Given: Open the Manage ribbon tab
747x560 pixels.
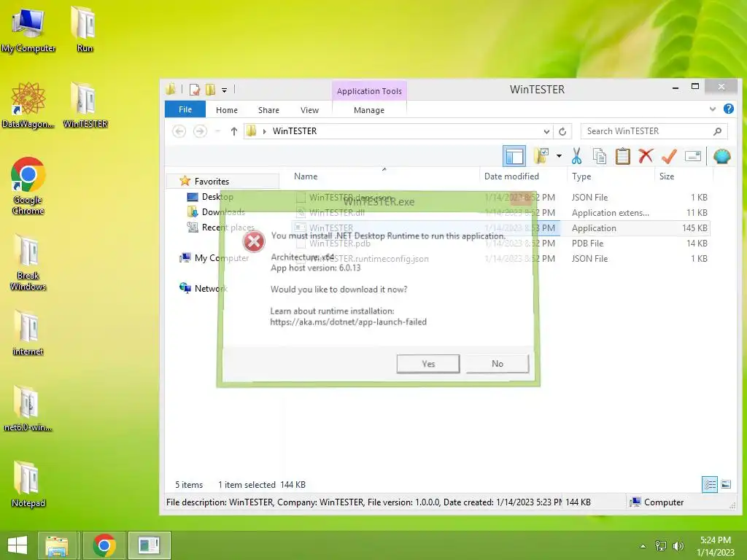Looking at the screenshot, I should tap(368, 110).
